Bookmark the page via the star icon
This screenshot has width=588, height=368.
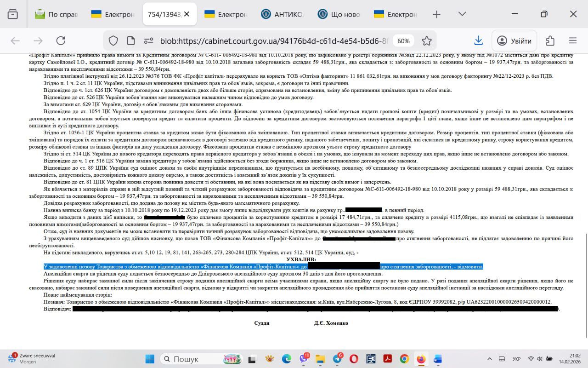point(427,40)
